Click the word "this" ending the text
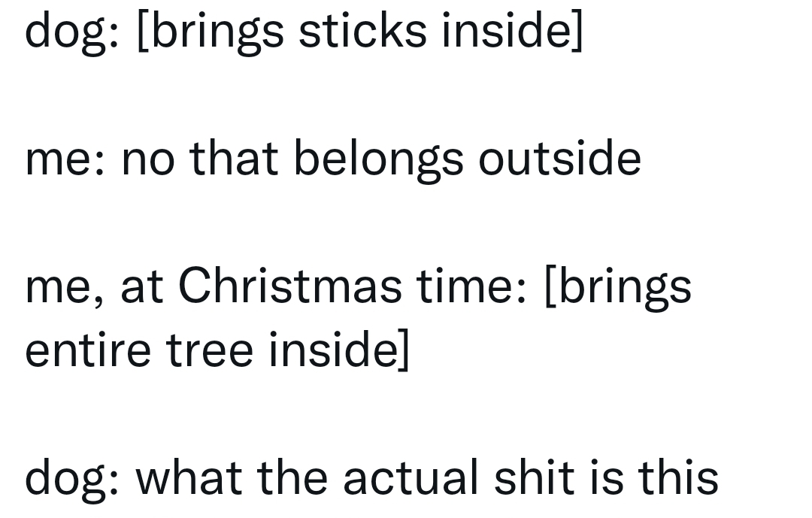812x518 pixels. (x=678, y=477)
